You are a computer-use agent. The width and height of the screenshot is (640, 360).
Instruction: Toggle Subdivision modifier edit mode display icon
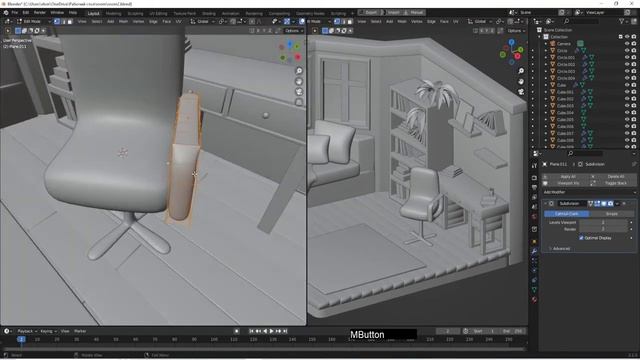[597, 203]
